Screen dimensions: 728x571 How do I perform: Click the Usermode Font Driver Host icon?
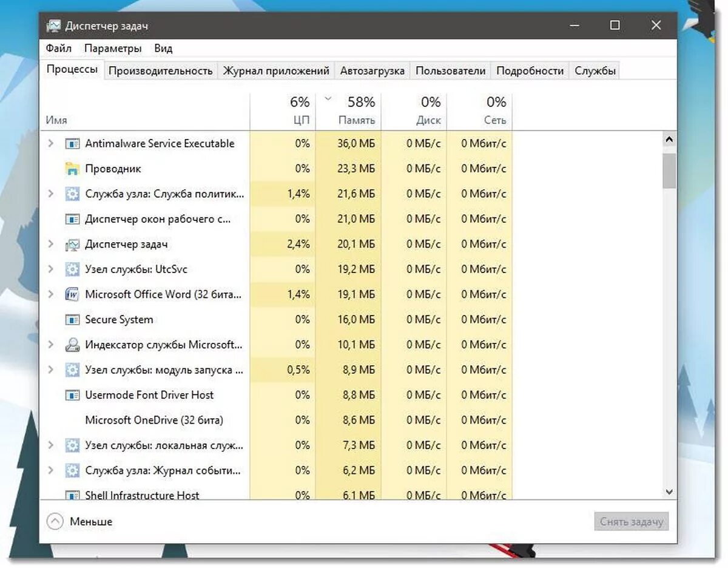[x=72, y=395]
